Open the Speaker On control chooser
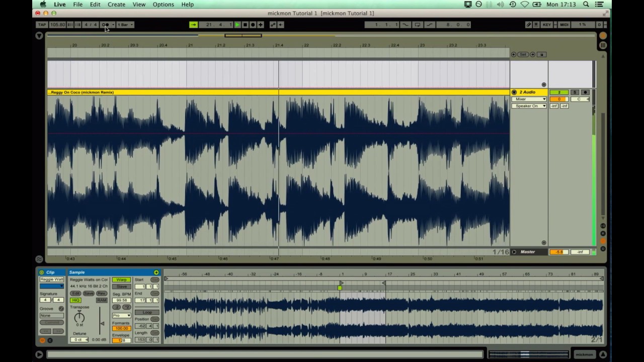 529,106
